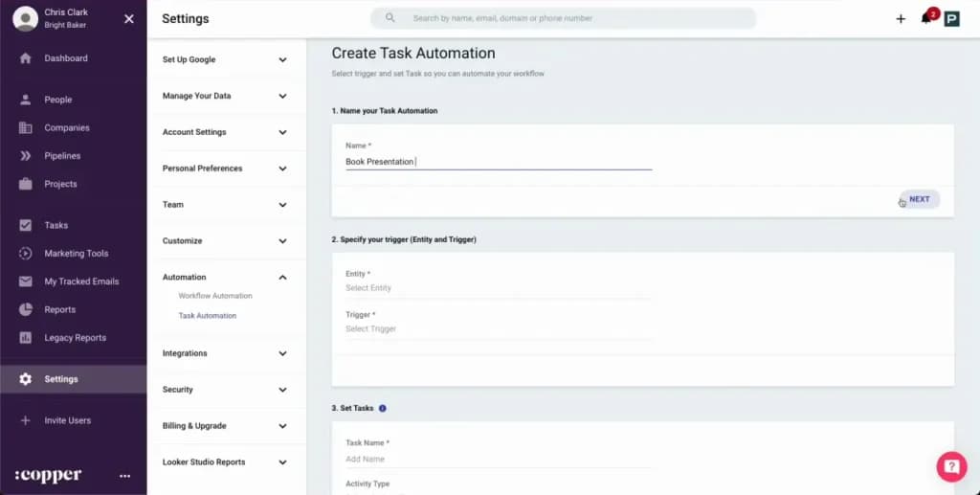Click the Chris Clark profile avatar

click(25, 19)
